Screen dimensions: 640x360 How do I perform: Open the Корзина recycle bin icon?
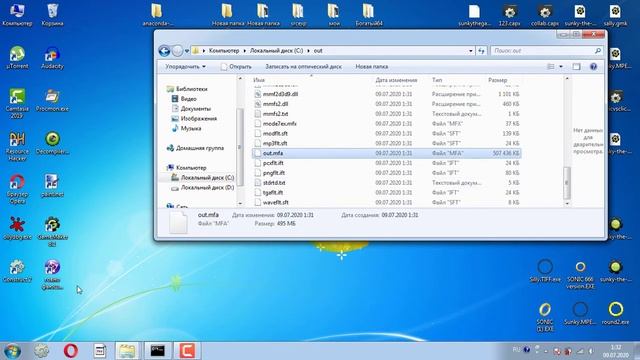52,14
